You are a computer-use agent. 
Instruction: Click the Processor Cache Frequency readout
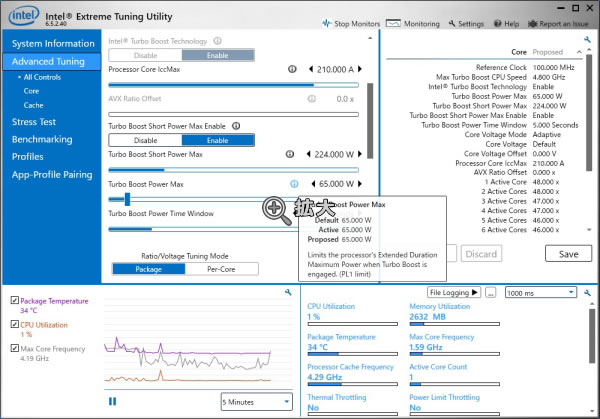[x=352, y=374]
